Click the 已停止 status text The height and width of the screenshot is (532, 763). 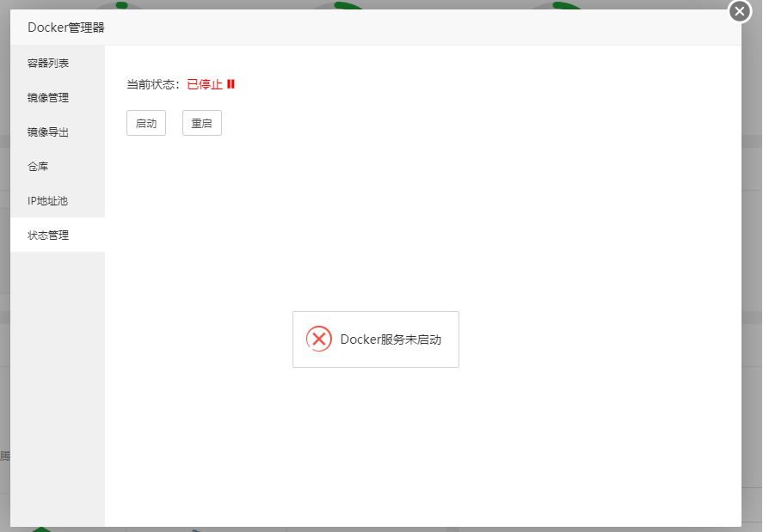coord(205,84)
